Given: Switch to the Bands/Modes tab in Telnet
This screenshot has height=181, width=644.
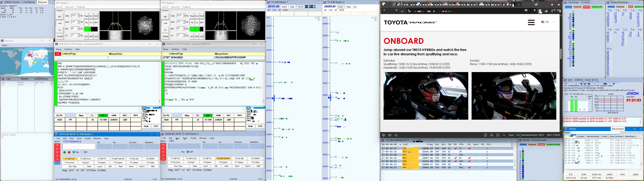Looking at the screenshot, I should [x=593, y=136].
